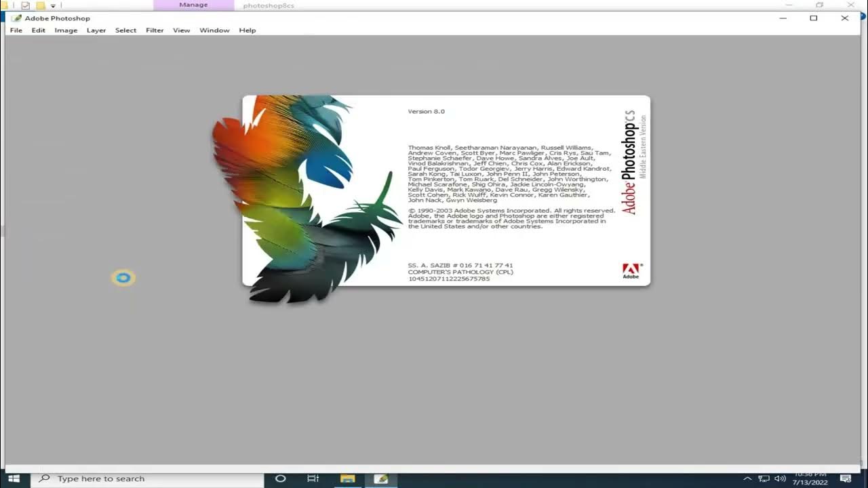The height and width of the screenshot is (488, 868).
Task: Click the properties checkmark icon in Explorer toolbar
Action: (26, 5)
